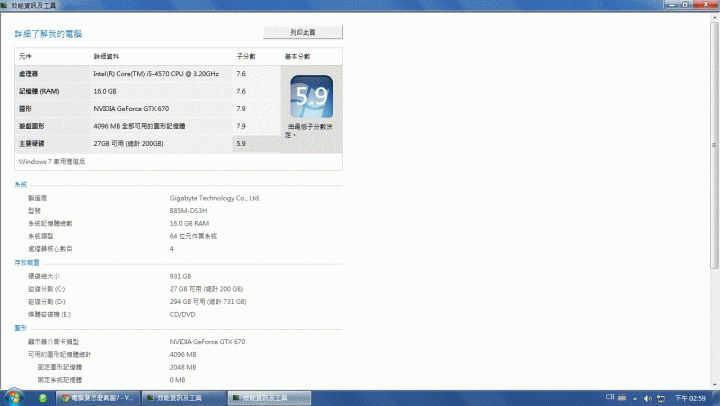Open the Windows Start orb
The image size is (720, 406).
14,397
